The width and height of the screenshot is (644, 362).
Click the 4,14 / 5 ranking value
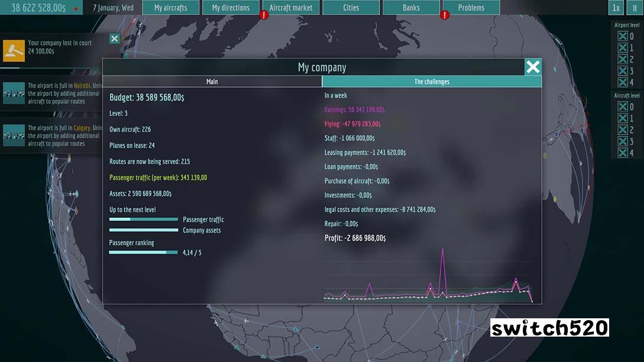(x=192, y=252)
